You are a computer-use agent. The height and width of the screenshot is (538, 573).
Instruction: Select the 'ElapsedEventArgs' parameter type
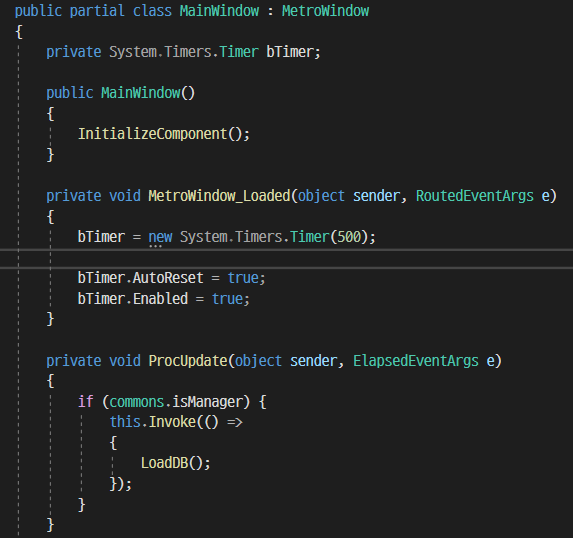[416, 361]
